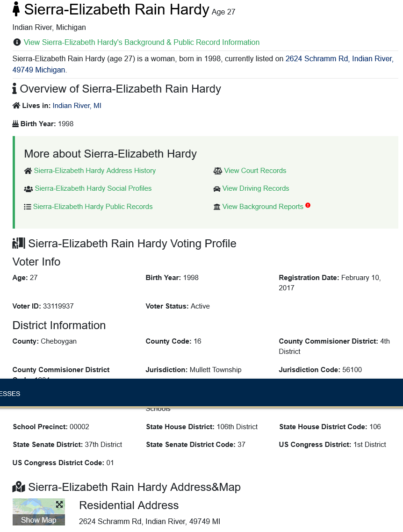Open the Indian River, MI location link
403x532 pixels.
tap(77, 106)
